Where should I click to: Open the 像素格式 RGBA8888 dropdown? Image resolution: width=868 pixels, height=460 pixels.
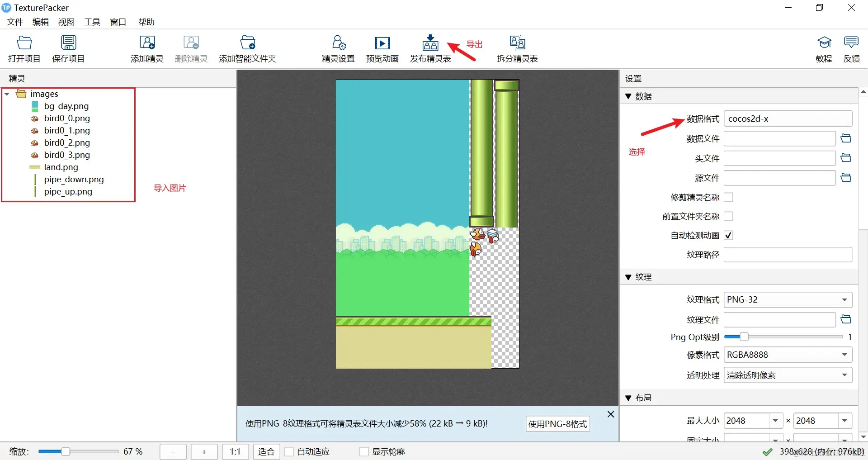(788, 355)
